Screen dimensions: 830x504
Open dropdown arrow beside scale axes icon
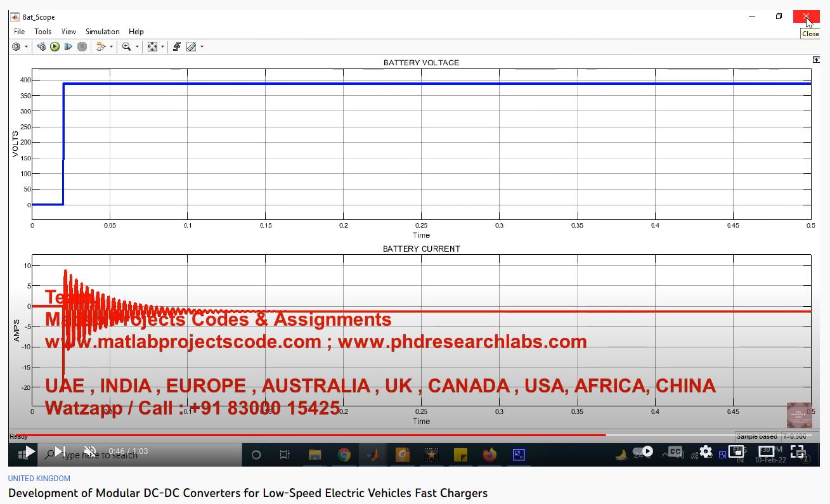point(162,47)
